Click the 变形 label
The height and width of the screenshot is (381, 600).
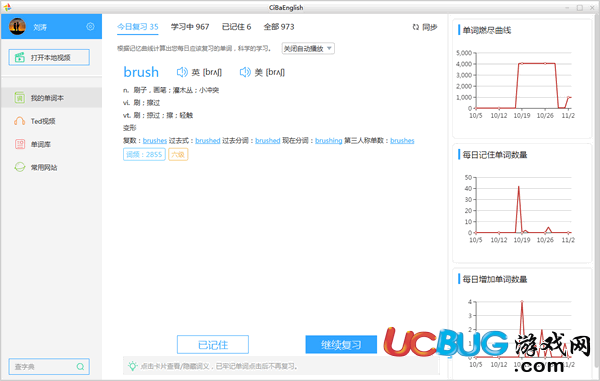click(x=129, y=128)
